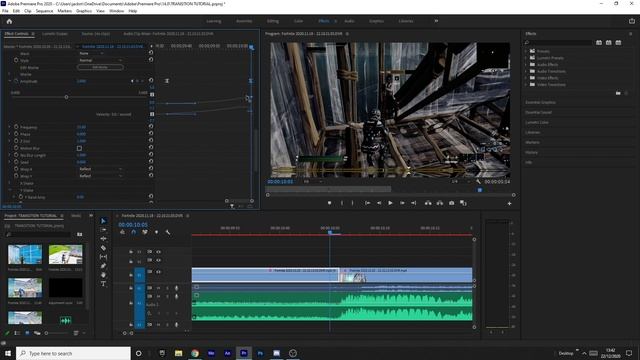
Task: Go to Premiere Home screen
Action: click(9, 21)
